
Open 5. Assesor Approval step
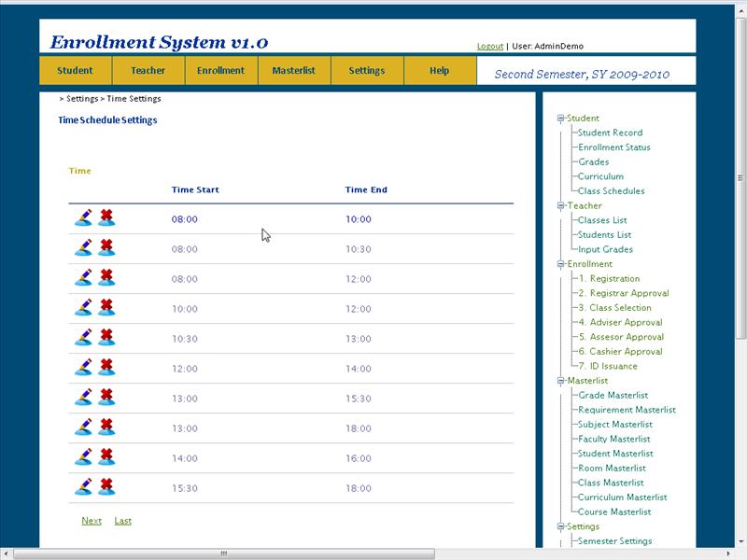(621, 337)
